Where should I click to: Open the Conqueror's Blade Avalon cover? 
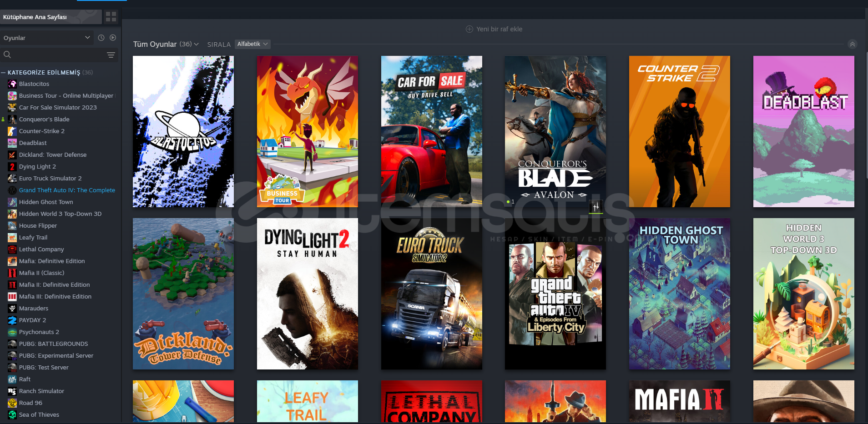[x=555, y=131]
